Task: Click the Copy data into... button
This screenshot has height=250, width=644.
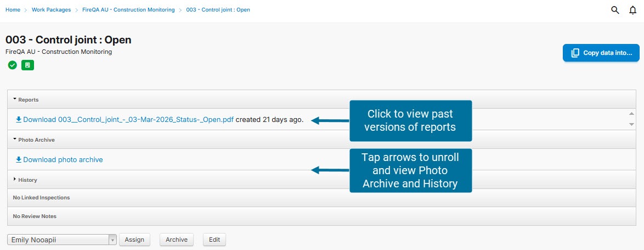Action: [601, 53]
